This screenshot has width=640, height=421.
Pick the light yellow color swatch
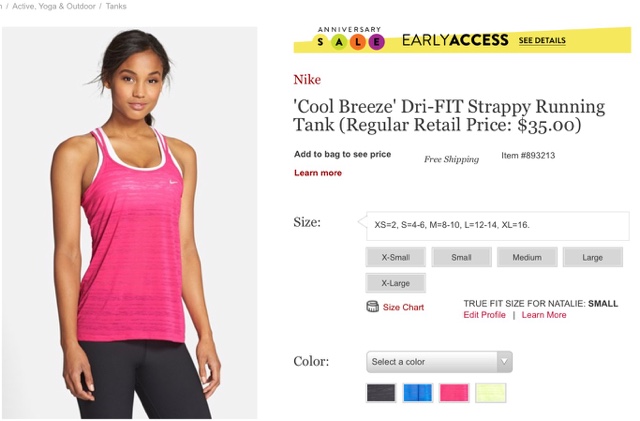(491, 393)
